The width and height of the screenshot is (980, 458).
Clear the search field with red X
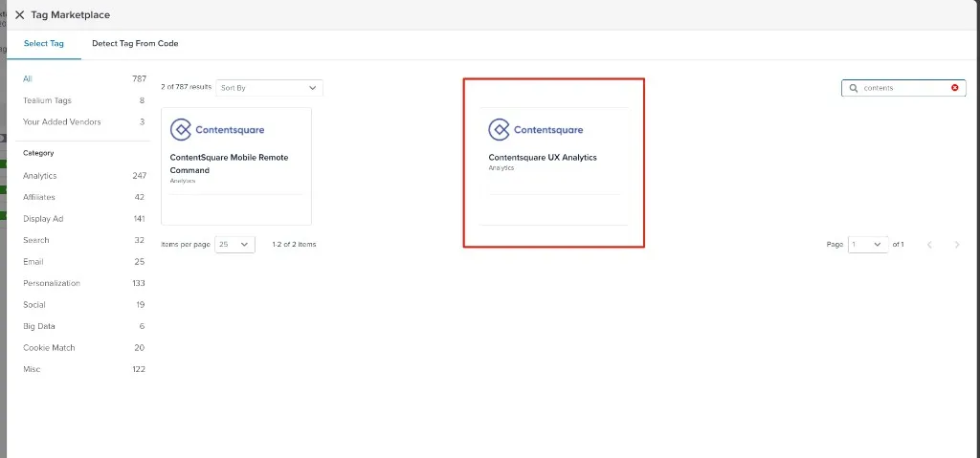954,88
